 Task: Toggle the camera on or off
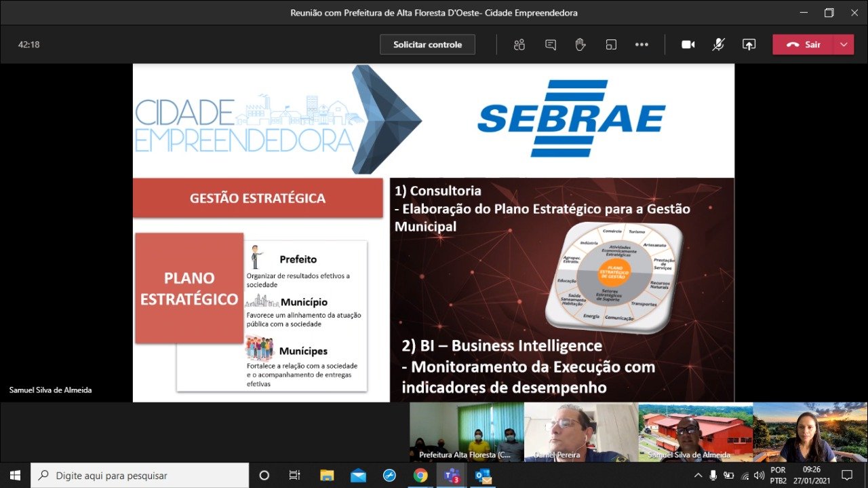pyautogui.click(x=688, y=45)
